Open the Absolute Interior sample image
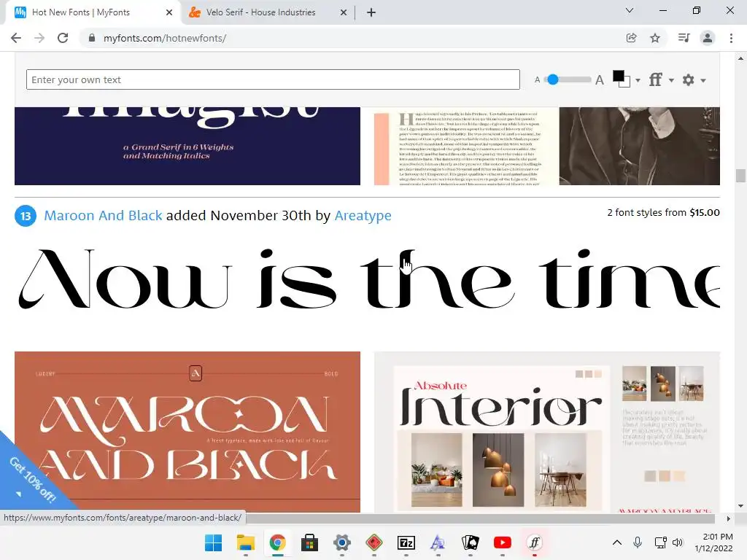 point(547,432)
